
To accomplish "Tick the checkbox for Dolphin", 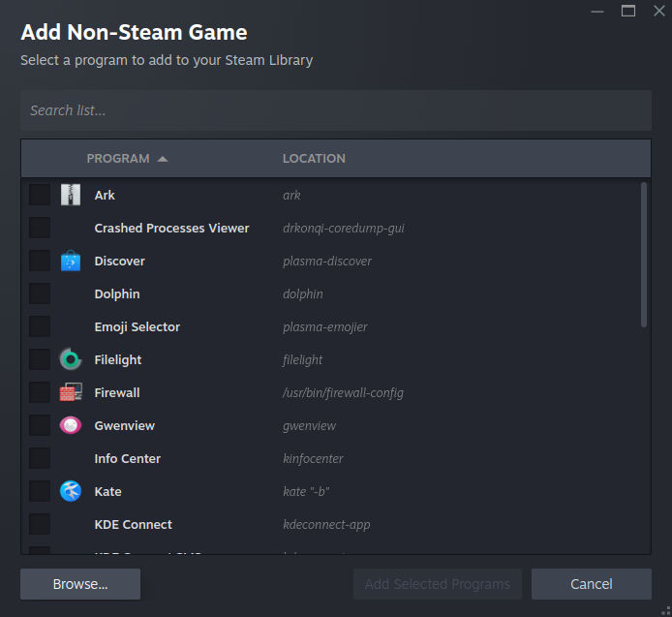I will click(40, 293).
